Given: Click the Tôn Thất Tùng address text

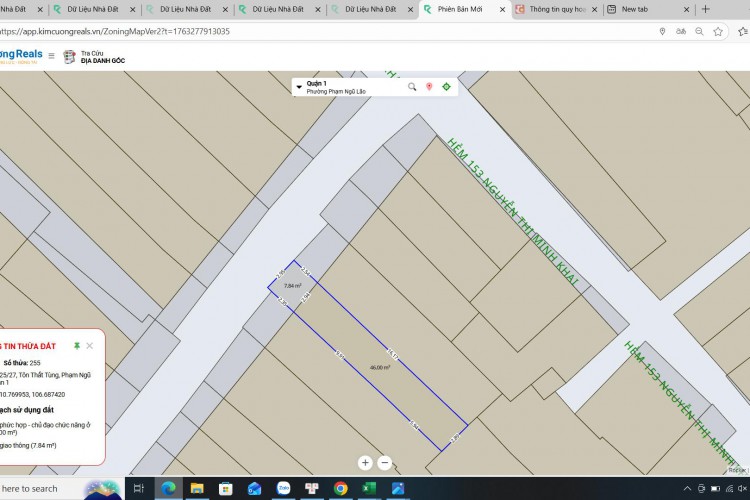Looking at the screenshot, I should [x=45, y=378].
